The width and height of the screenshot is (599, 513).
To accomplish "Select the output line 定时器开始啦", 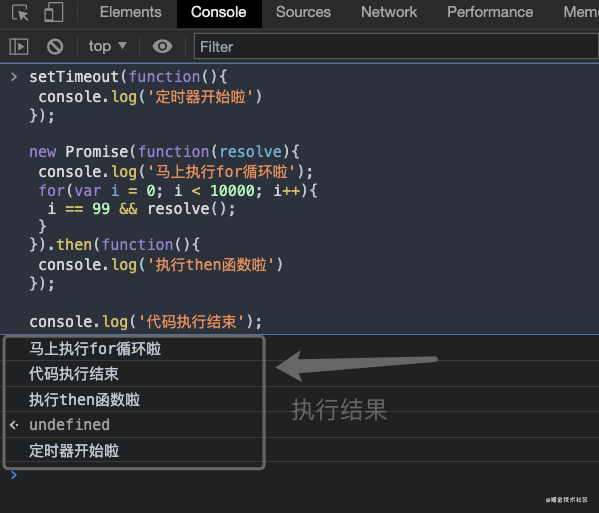I will click(74, 451).
